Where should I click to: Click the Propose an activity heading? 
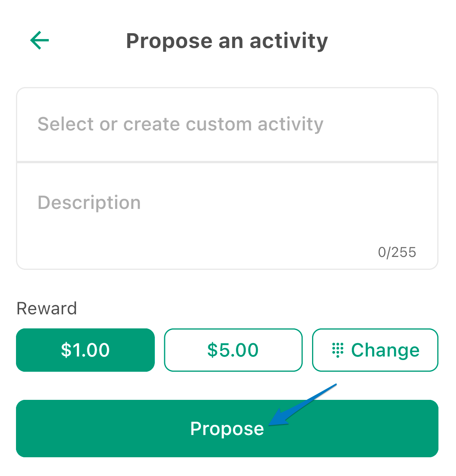tap(227, 41)
